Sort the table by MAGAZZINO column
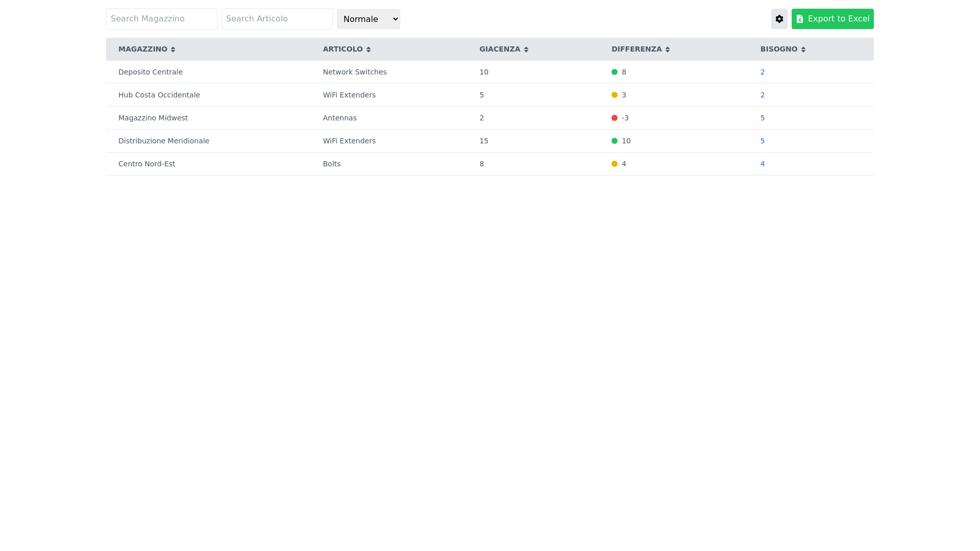The width and height of the screenshot is (980, 551). coord(143,49)
